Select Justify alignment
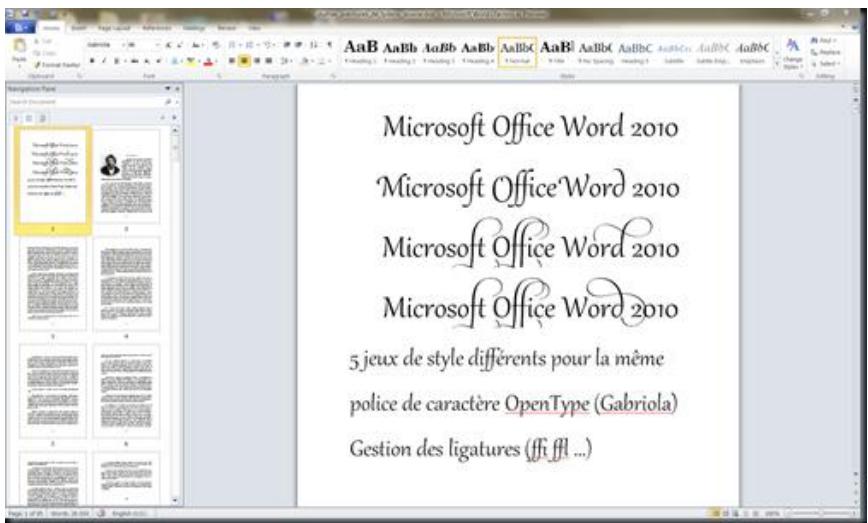 pos(269,61)
